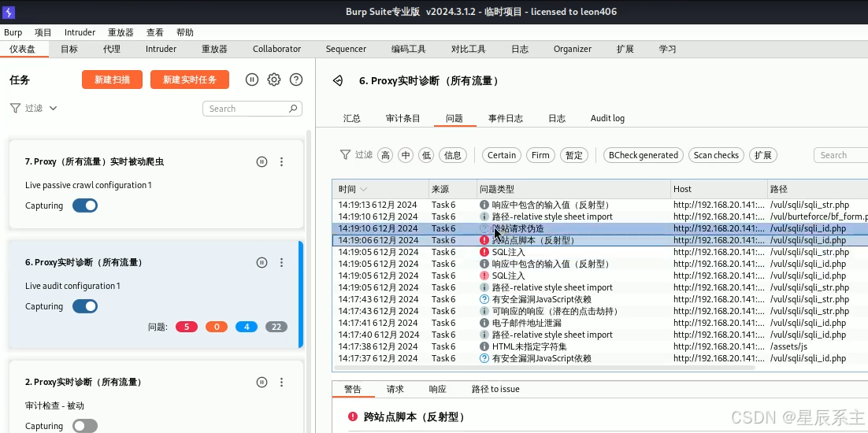
Task: Click the 新建扫描 button
Action: (x=113, y=80)
